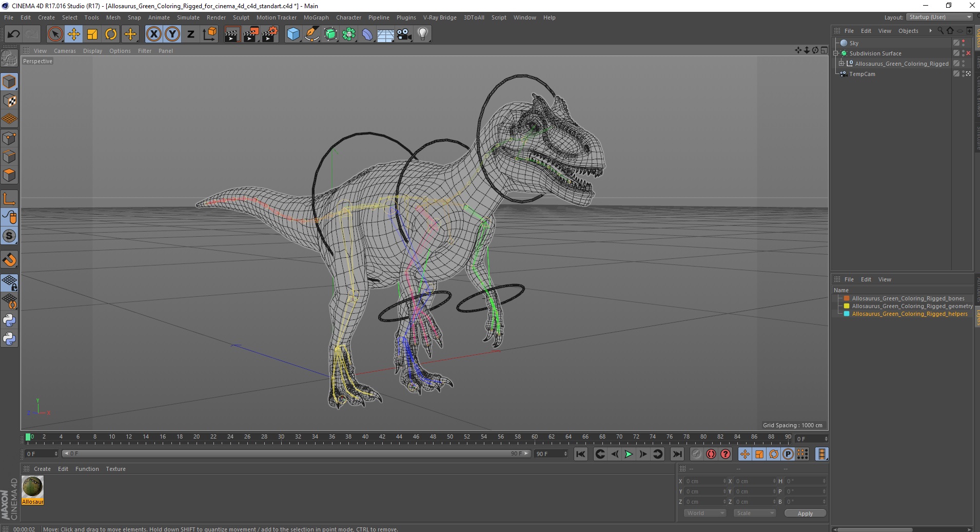Screen dimensions: 980x532
Task: Open the Character menu
Action: (x=348, y=17)
